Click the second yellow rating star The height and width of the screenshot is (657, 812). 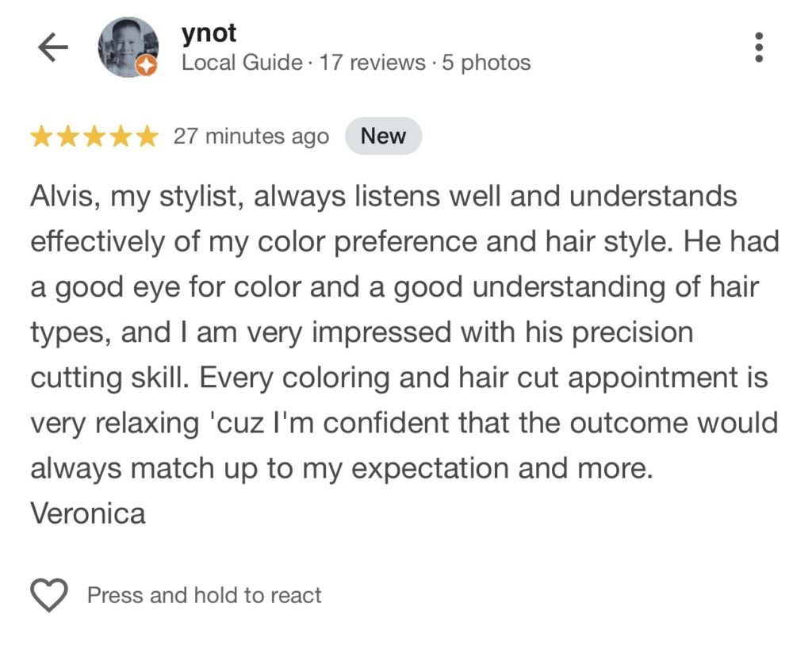point(68,137)
